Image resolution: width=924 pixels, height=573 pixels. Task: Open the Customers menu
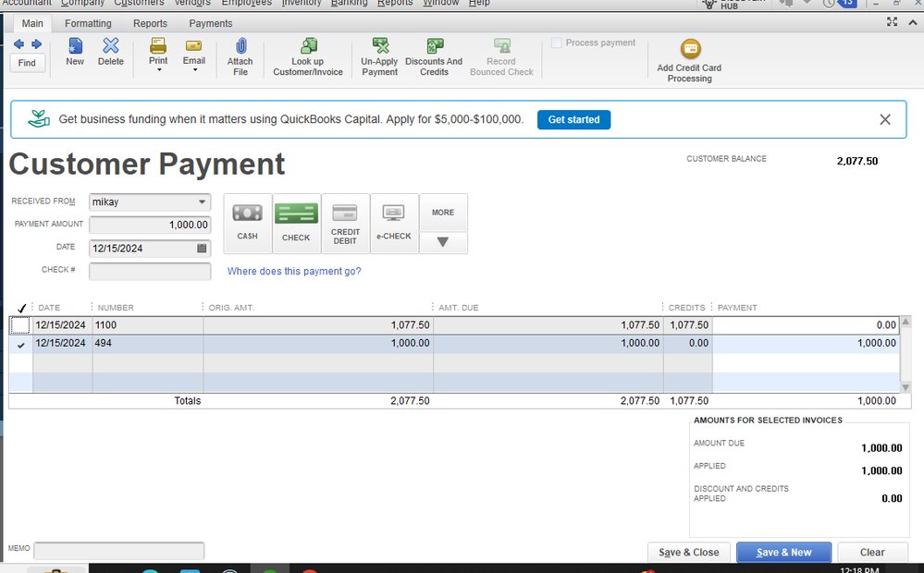pyautogui.click(x=139, y=3)
